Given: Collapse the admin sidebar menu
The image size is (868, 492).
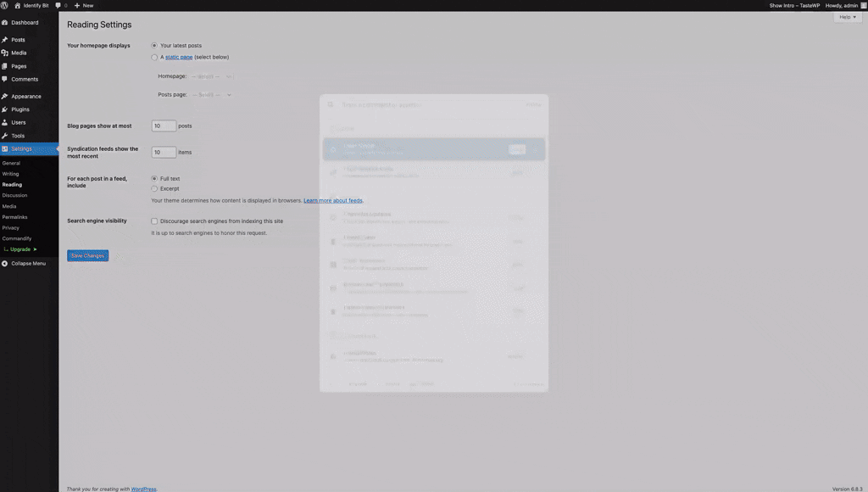Looking at the screenshot, I should pyautogui.click(x=28, y=263).
